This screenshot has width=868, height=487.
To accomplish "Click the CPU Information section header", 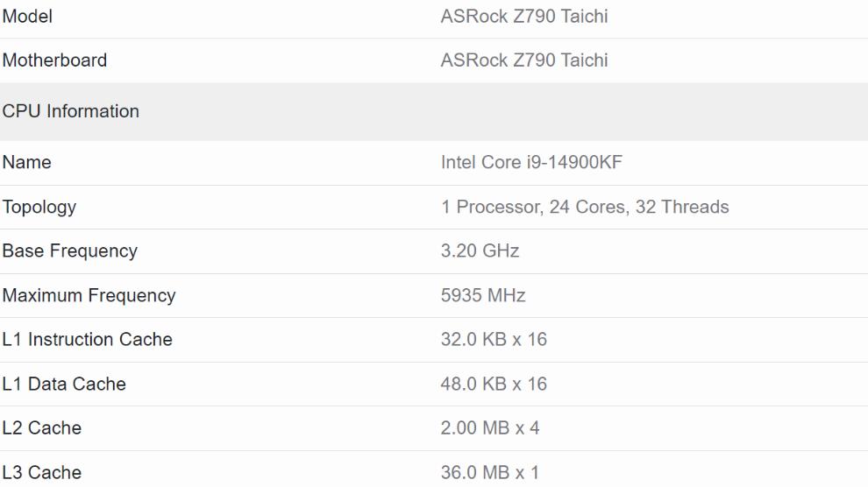I will tap(71, 111).
